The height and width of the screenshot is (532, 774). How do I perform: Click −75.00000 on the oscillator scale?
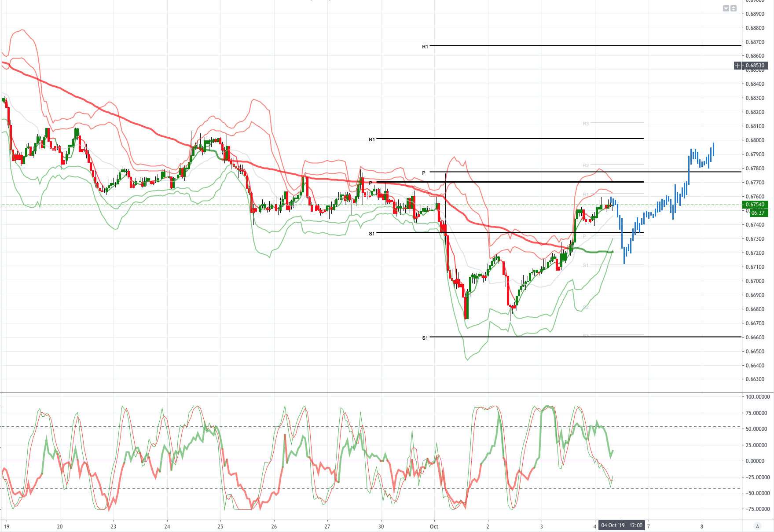758,509
